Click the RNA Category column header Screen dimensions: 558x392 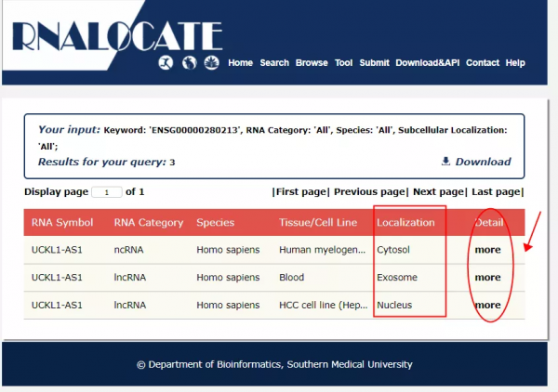click(149, 223)
